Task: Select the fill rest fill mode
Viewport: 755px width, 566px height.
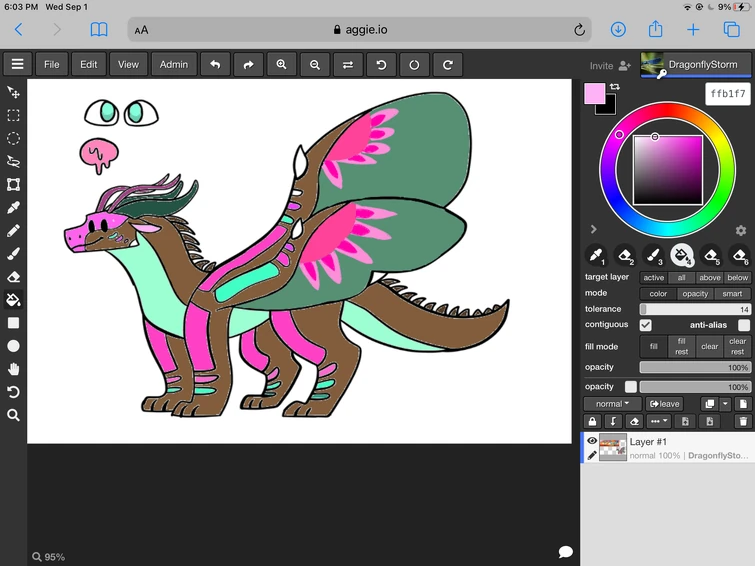Action: point(681,346)
